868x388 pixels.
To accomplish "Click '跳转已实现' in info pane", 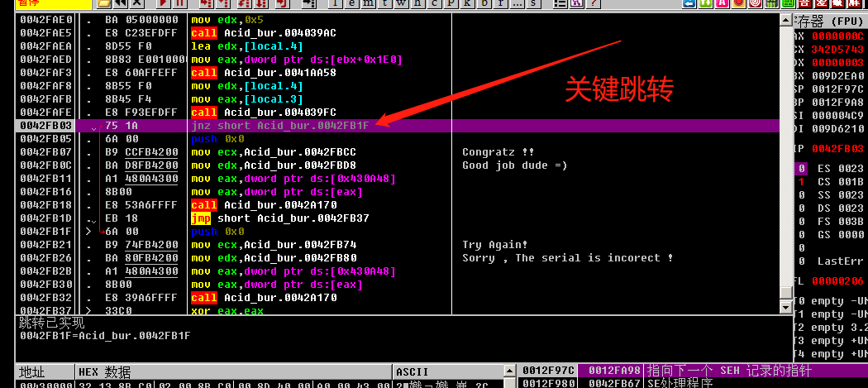I will click(x=51, y=323).
